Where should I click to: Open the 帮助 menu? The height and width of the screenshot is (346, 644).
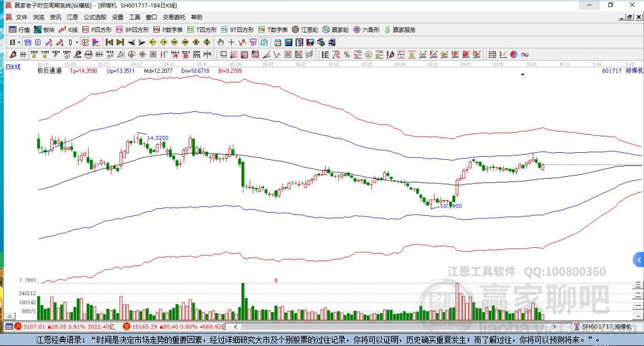click(197, 17)
